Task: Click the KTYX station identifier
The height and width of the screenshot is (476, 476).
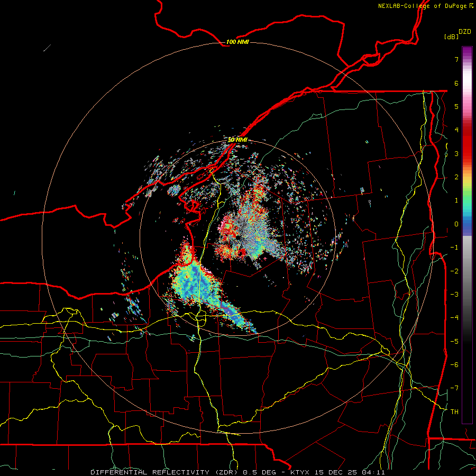Action: pos(300,472)
